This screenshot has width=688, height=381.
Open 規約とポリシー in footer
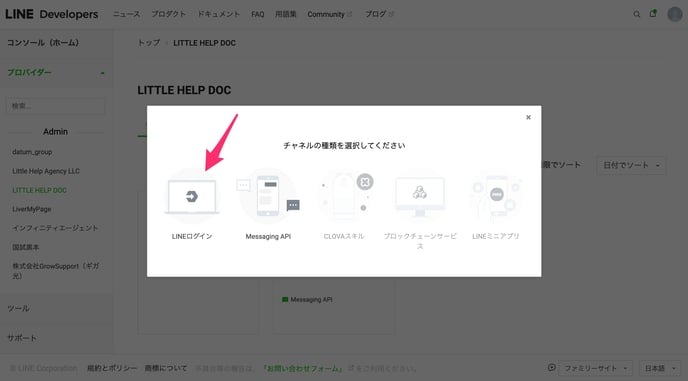pyautogui.click(x=112, y=368)
